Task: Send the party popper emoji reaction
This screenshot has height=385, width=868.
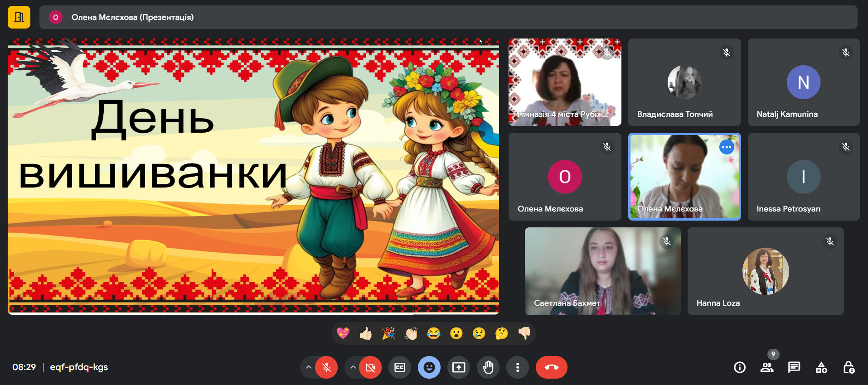Action: (388, 334)
